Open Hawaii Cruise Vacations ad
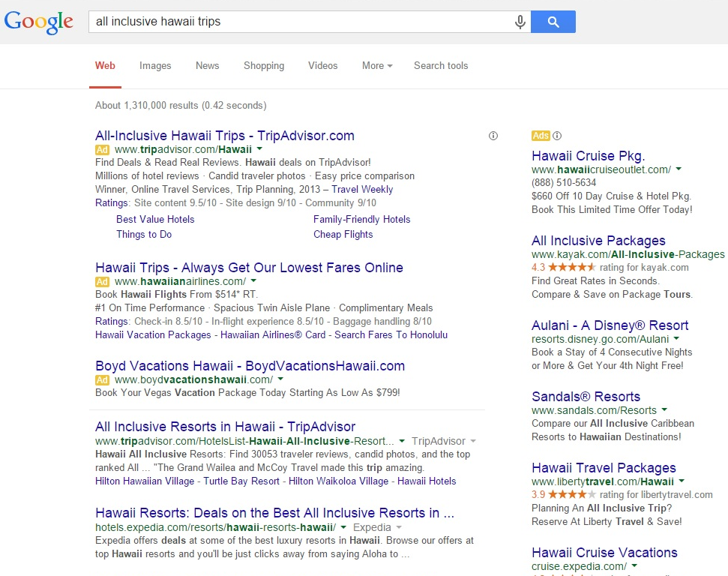 point(604,553)
